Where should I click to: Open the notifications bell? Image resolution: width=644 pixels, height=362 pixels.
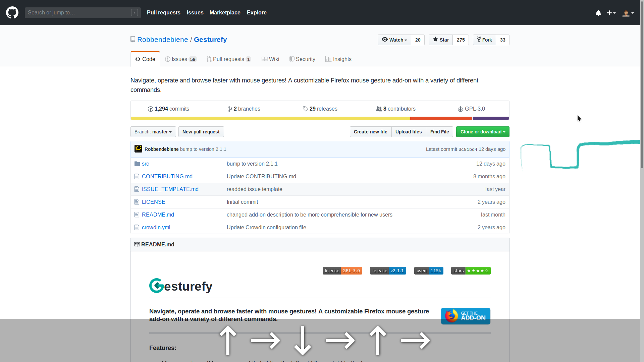(x=598, y=13)
